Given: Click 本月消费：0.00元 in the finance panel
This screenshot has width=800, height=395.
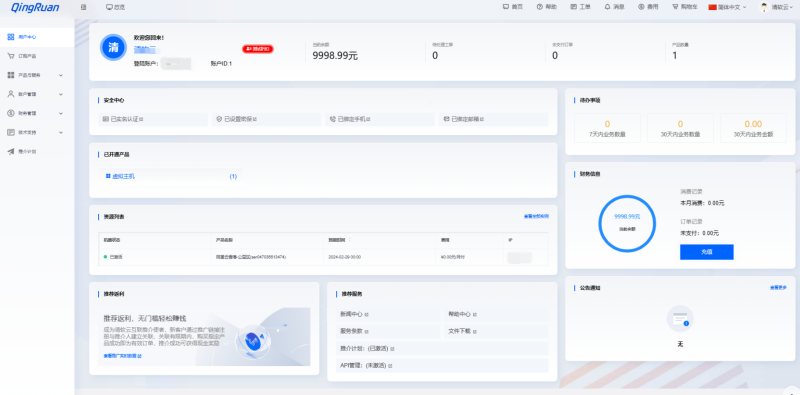Looking at the screenshot, I should point(702,203).
